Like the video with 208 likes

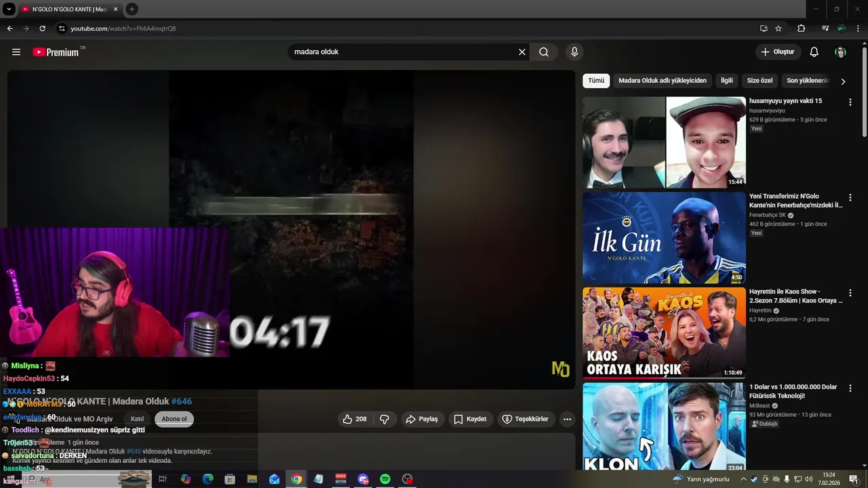[355, 419]
